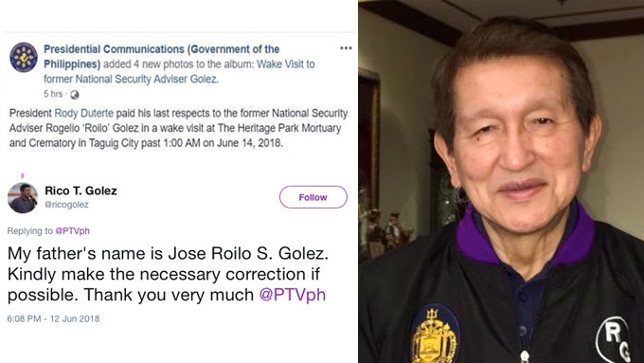Click the small purple mark above avatar

(23, 176)
